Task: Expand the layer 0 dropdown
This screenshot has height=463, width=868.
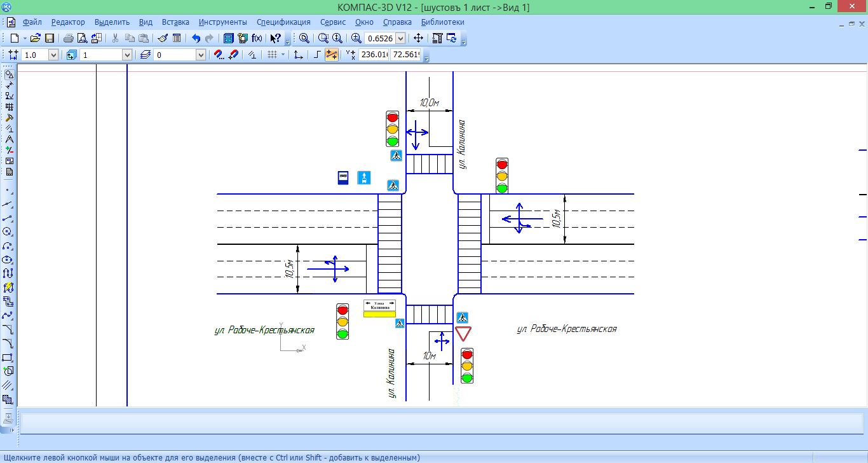Action: (201, 55)
